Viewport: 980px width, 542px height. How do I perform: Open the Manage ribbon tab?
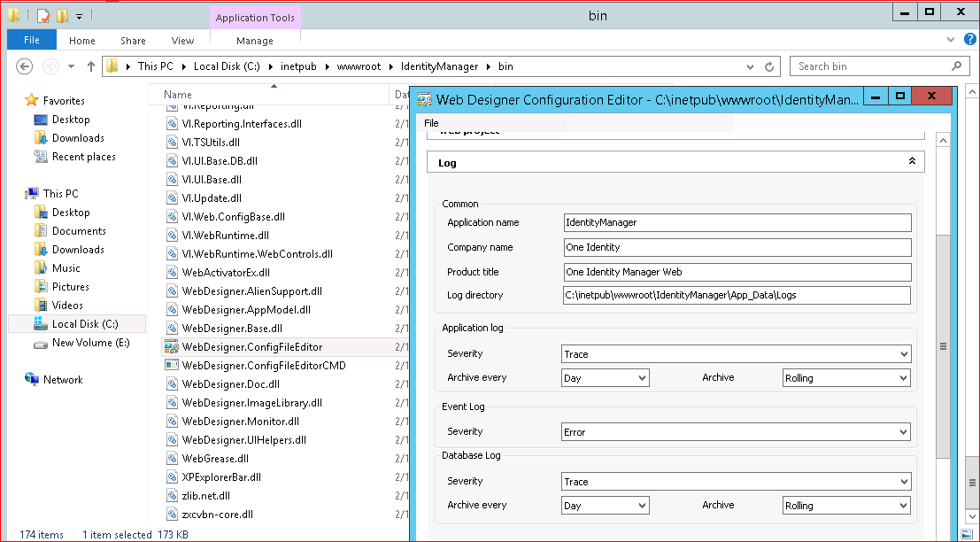click(255, 41)
